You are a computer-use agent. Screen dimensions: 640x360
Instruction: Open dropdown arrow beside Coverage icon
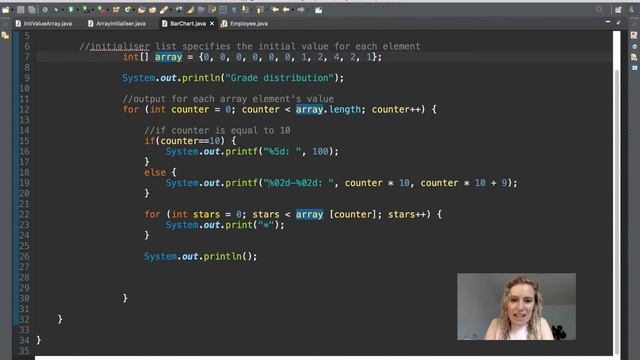(93, 10)
